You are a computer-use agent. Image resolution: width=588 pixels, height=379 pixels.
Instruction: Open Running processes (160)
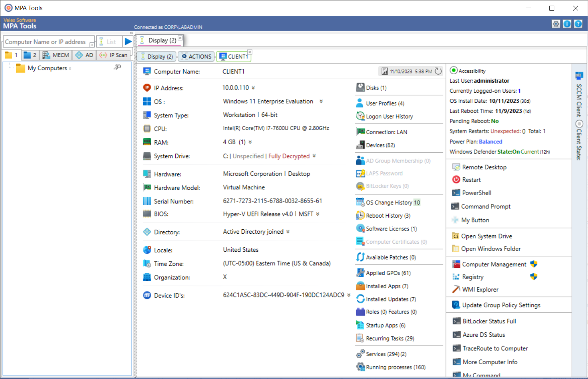coord(391,367)
